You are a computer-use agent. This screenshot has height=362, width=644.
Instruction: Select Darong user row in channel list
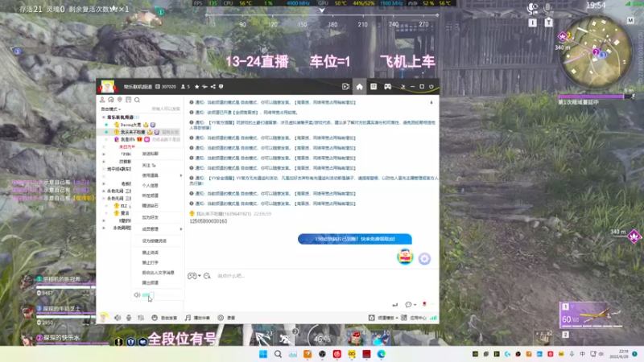[140, 125]
